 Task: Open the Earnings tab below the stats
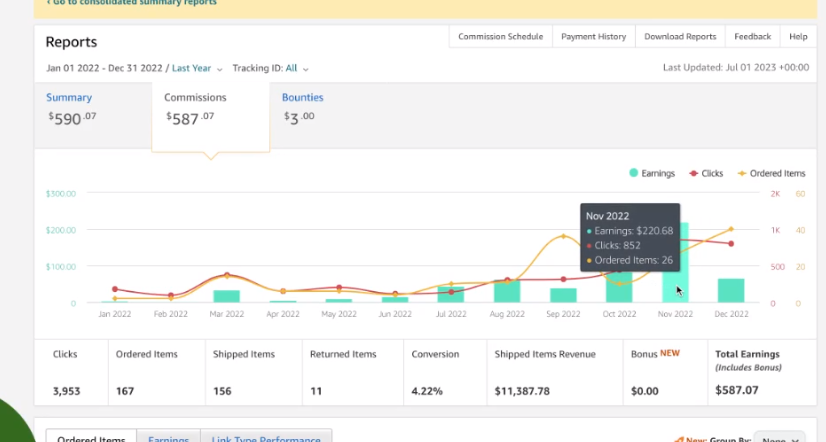[169, 437]
